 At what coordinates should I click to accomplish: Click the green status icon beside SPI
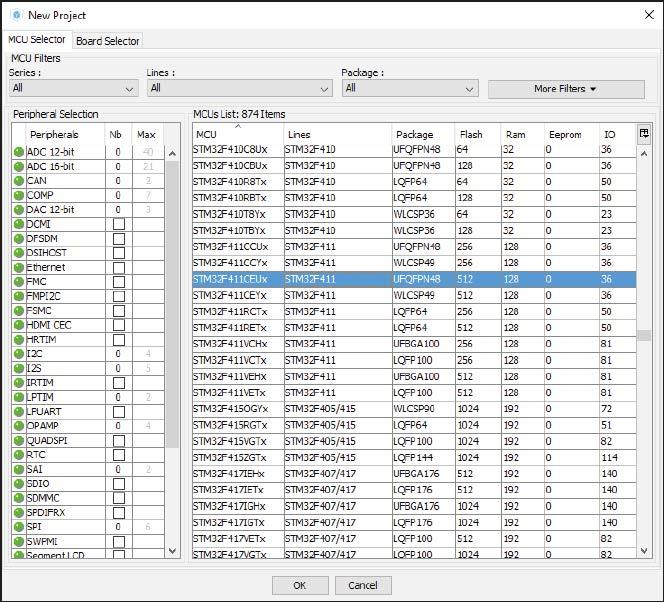pos(19,527)
